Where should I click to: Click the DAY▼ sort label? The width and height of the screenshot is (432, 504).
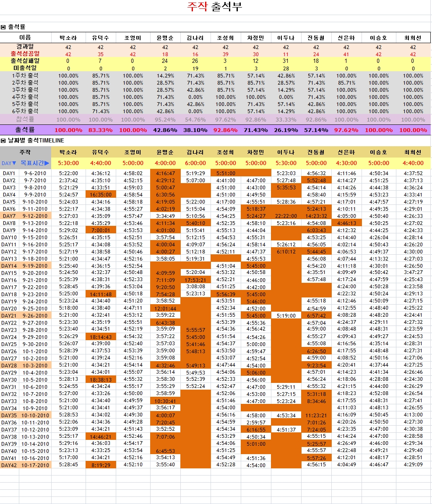[x=9, y=163]
